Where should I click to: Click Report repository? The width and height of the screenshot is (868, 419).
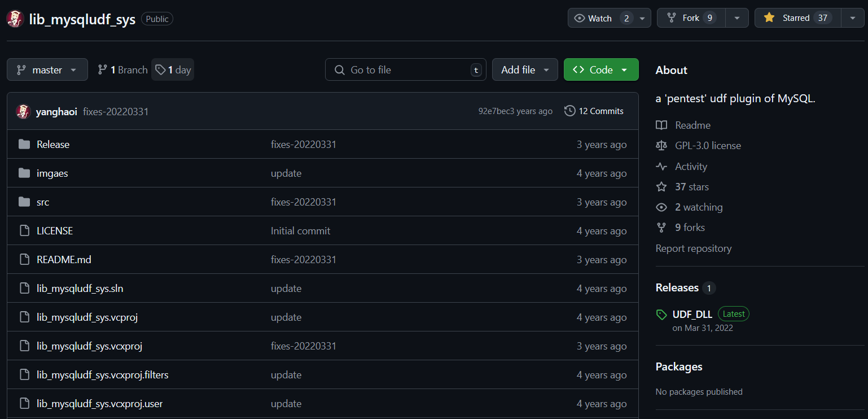pyautogui.click(x=694, y=248)
